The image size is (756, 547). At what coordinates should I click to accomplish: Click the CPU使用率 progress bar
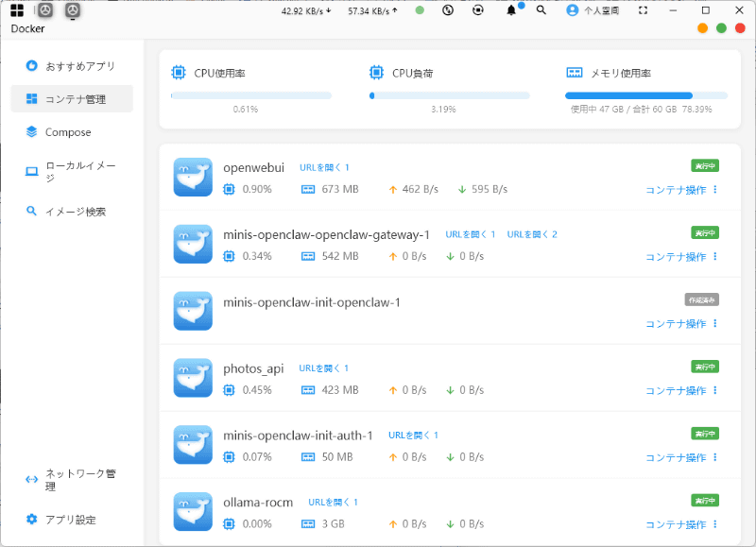[x=251, y=95]
